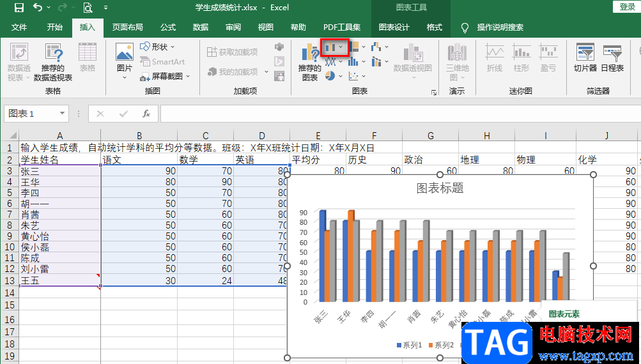Click the lightbulb 操作说明搜索 box
Screen dimensions: 641x364
coord(493,27)
